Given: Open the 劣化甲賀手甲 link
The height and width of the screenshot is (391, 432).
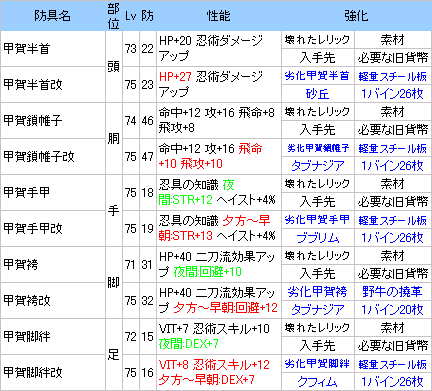Looking at the screenshot, I should tap(317, 220).
